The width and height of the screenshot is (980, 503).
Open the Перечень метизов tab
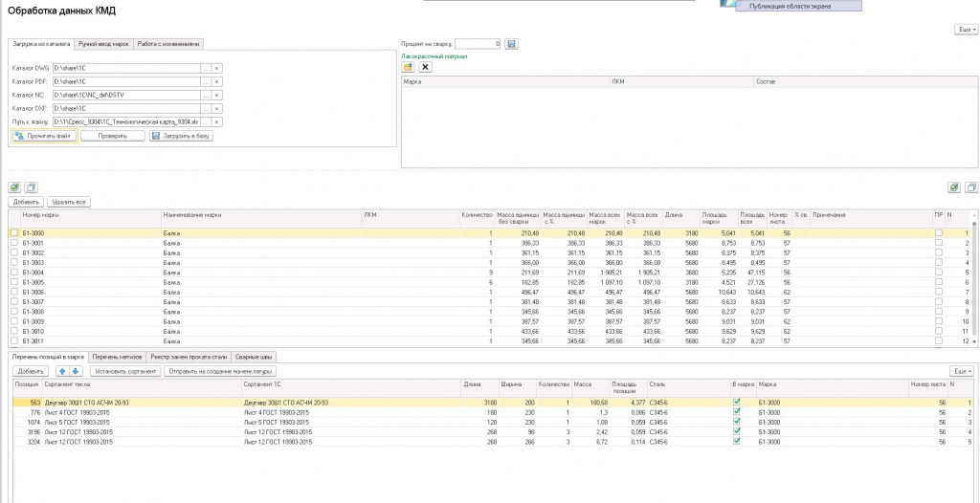pos(118,357)
